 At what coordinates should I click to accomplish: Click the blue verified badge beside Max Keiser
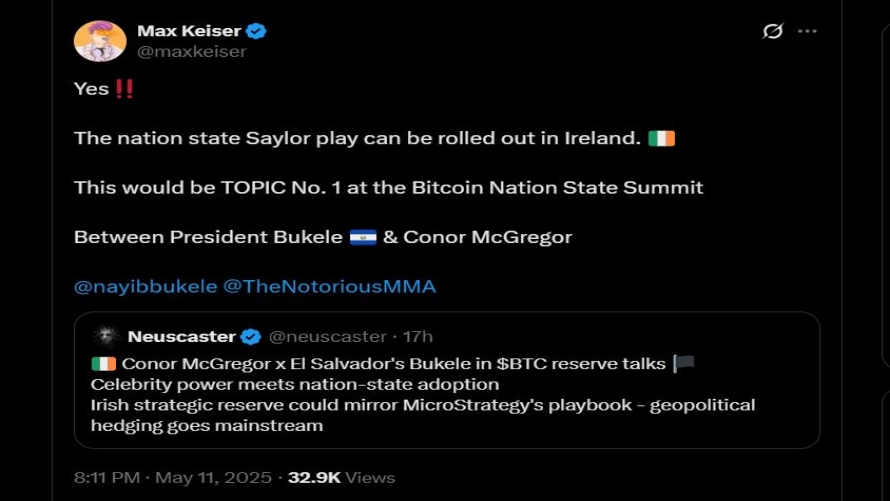tap(257, 31)
